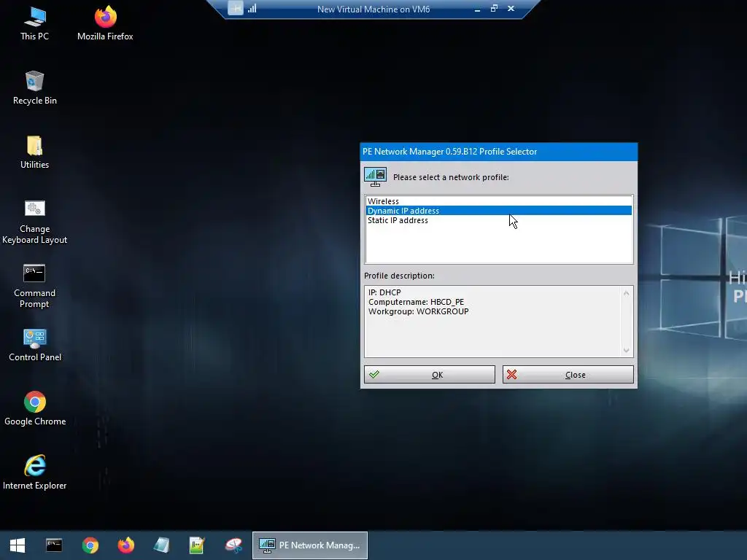Click the signal strength icon on connection bar
747x560 pixels.
pyautogui.click(x=252, y=8)
